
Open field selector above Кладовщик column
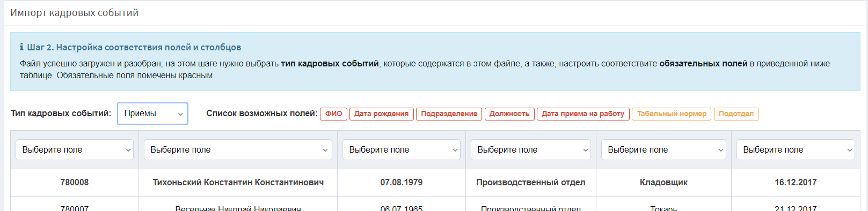click(663, 150)
